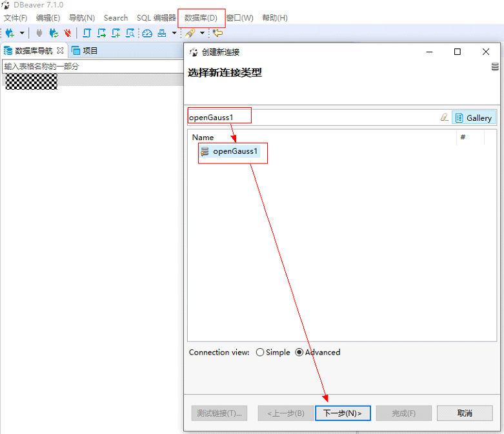Close the 数据库导航 tab

(60, 50)
